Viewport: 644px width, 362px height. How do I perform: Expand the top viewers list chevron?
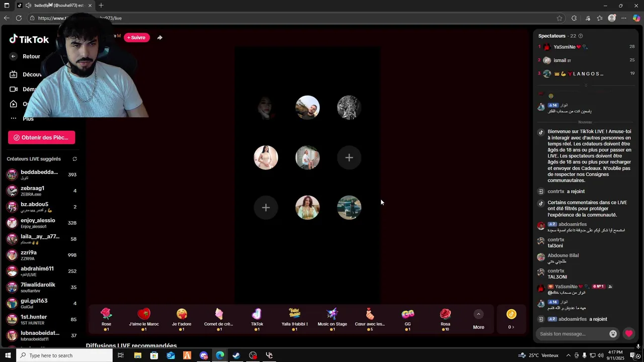(x=586, y=85)
